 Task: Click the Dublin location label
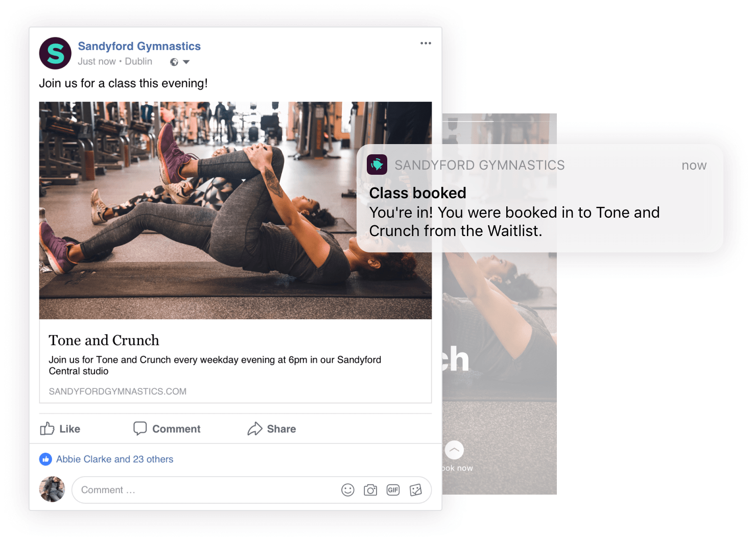138,61
